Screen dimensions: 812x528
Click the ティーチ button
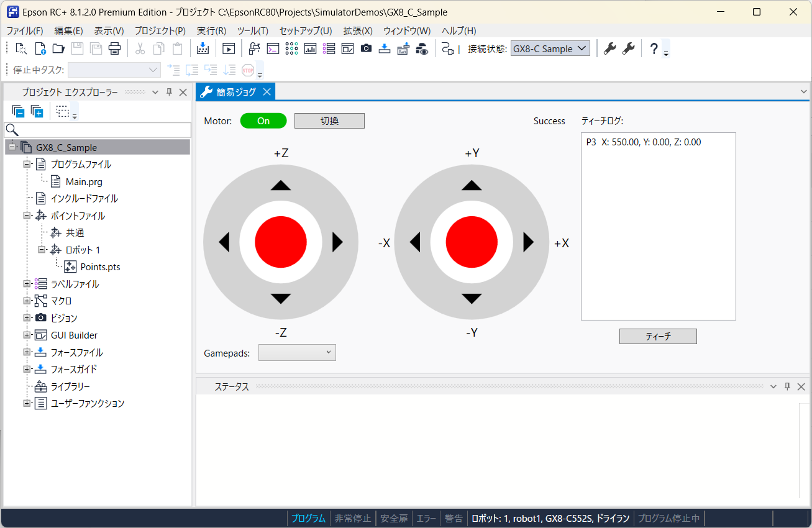pyautogui.click(x=658, y=336)
